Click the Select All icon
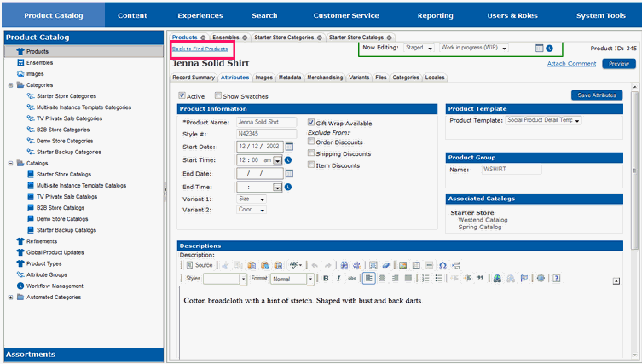 [373, 265]
